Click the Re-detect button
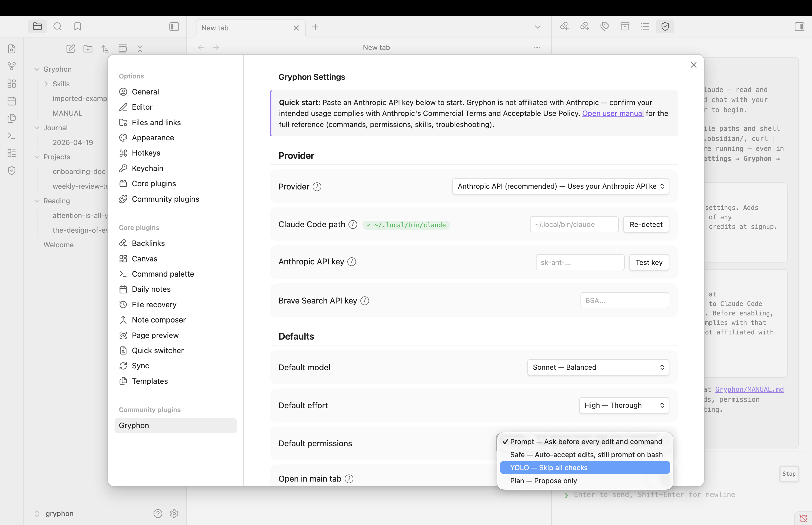The image size is (812, 525). point(646,224)
